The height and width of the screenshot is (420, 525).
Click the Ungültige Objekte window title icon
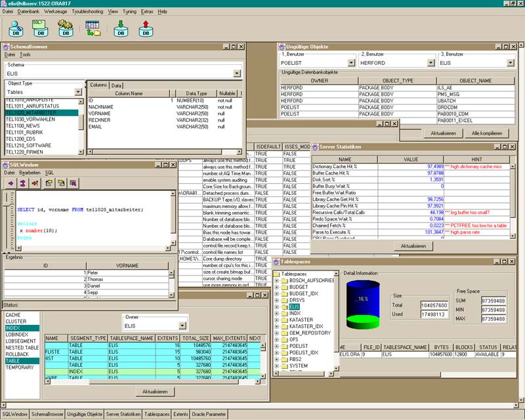282,47
